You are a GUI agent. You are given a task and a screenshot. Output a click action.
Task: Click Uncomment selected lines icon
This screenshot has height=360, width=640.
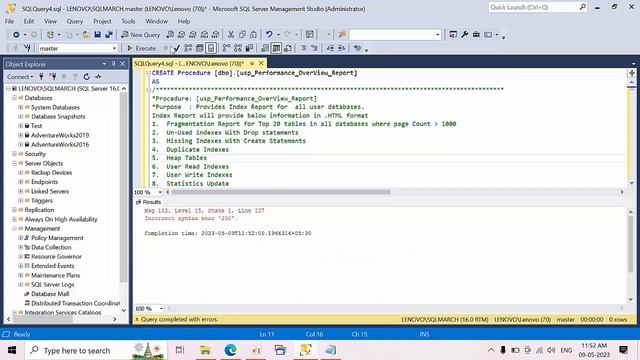(314, 48)
